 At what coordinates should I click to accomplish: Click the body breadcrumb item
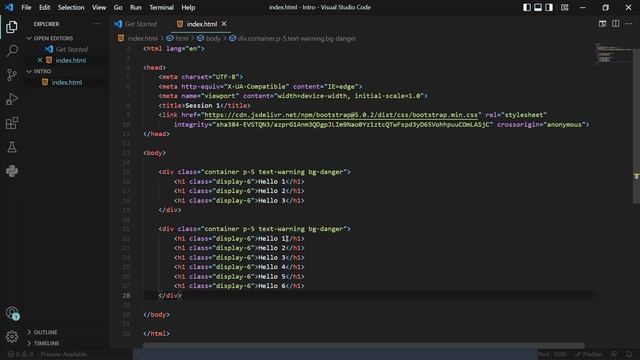tap(213, 38)
